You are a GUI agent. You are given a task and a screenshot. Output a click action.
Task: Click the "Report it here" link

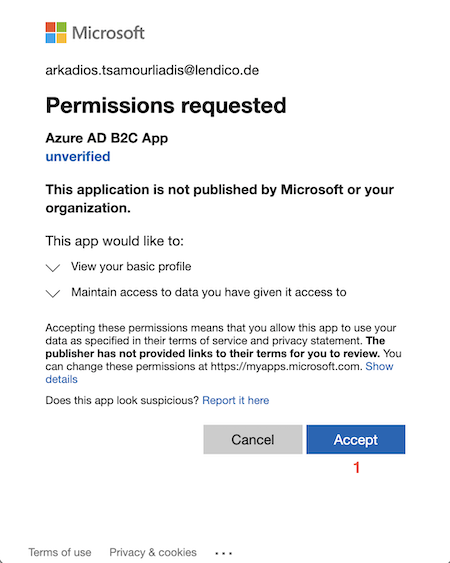click(236, 400)
